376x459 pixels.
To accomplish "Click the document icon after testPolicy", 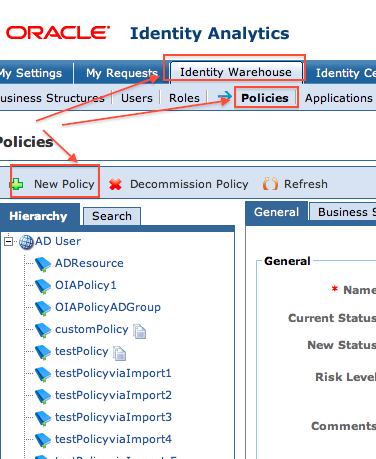I will pos(120,353).
